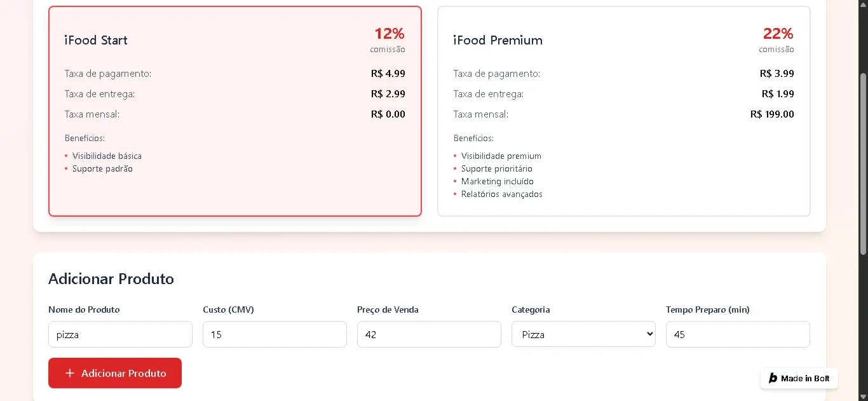Image resolution: width=868 pixels, height=401 pixels.
Task: Focus the Nome do Produto field
Action: 120,334
